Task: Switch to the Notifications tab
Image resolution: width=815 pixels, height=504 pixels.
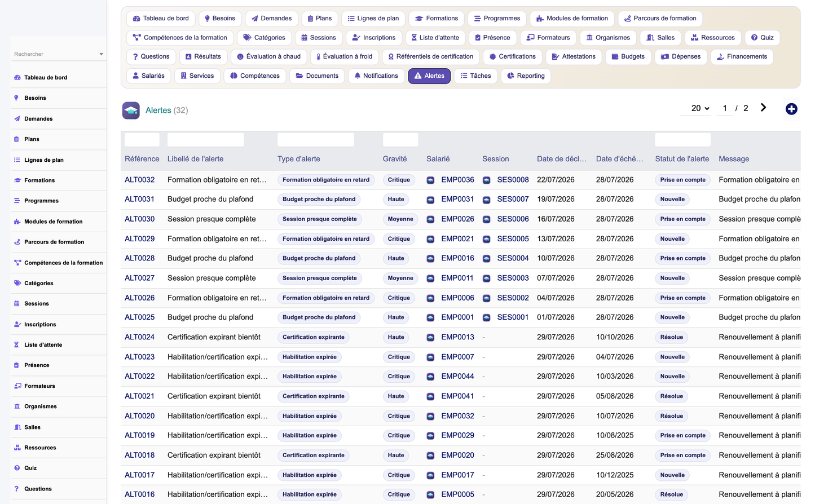Action: (x=376, y=76)
